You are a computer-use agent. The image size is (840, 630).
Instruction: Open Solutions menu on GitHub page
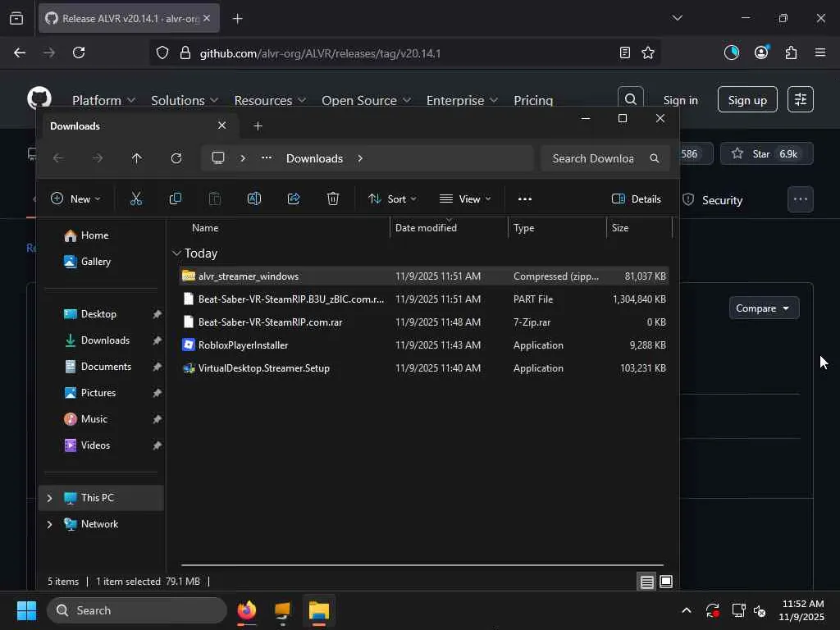click(185, 100)
